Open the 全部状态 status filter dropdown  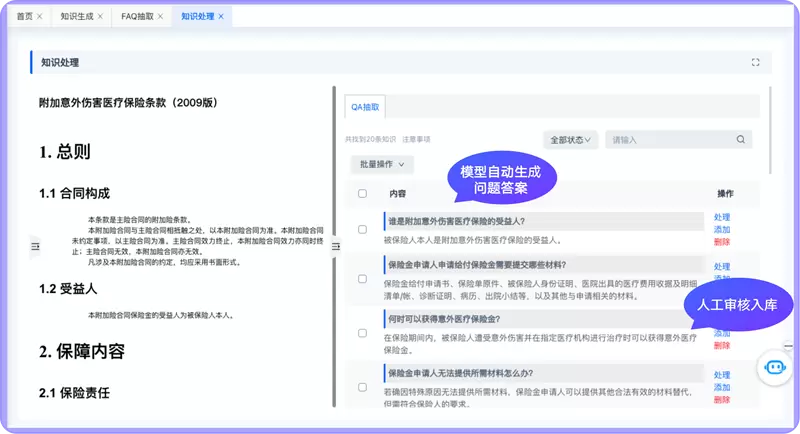point(570,140)
